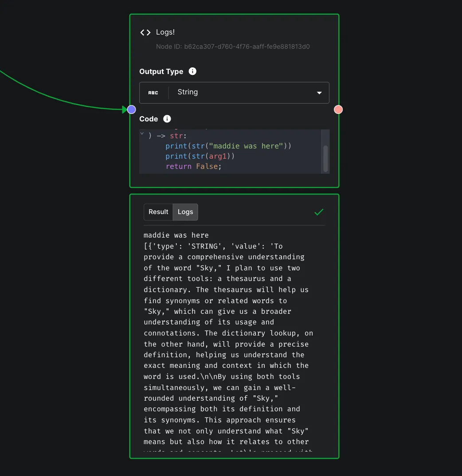Image resolution: width=462 pixels, height=476 pixels.
Task: Click the code brackets icon beside Logs!
Action: 145,32
